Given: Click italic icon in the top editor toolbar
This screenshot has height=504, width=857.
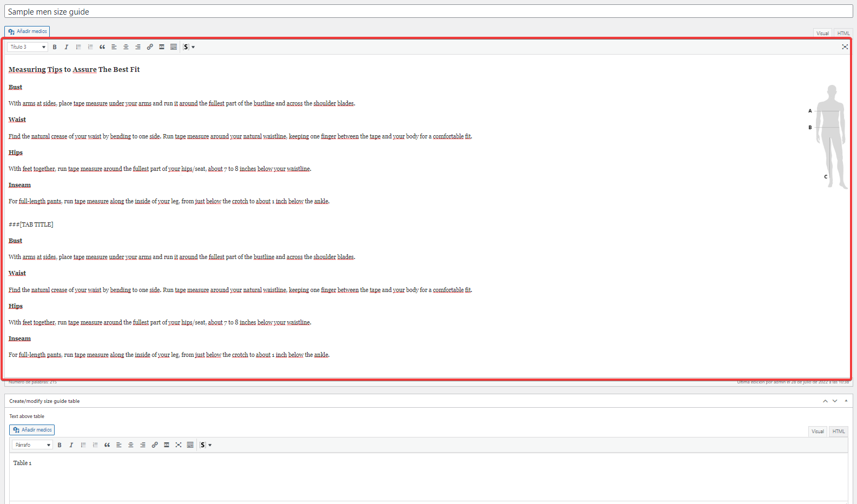Looking at the screenshot, I should [x=67, y=47].
